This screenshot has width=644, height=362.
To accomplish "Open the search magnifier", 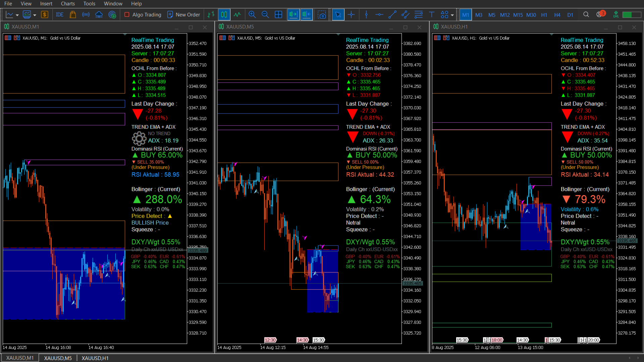I will pos(586,14).
